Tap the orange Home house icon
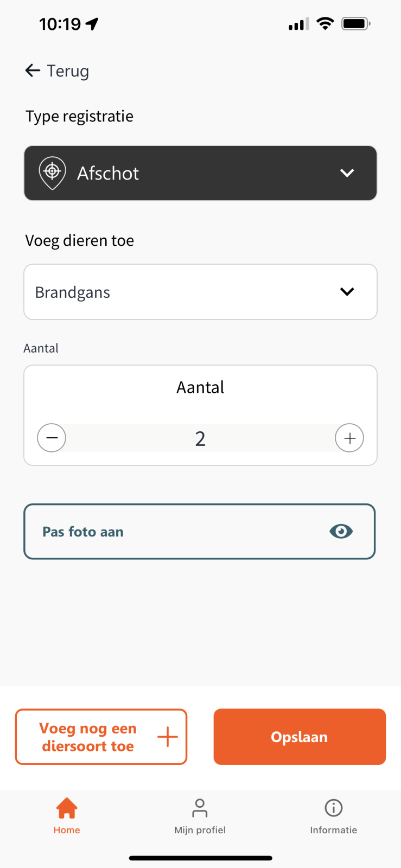 coord(67,808)
